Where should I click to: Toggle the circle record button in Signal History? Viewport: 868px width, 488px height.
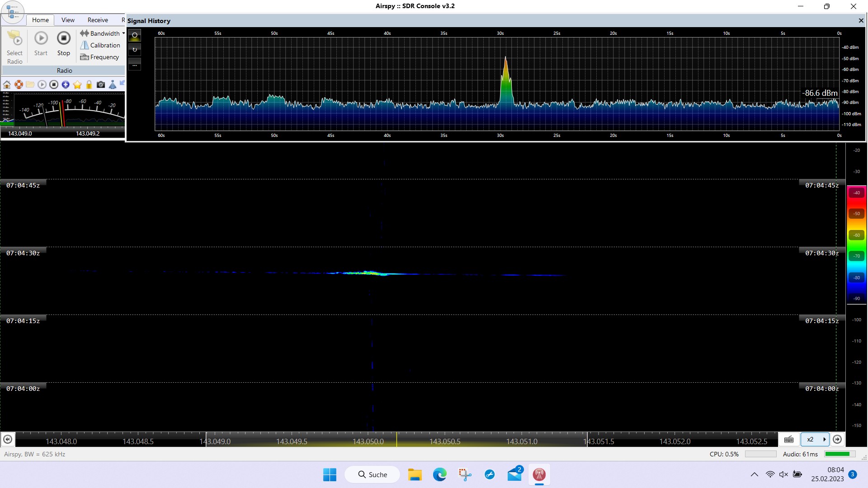pyautogui.click(x=134, y=35)
